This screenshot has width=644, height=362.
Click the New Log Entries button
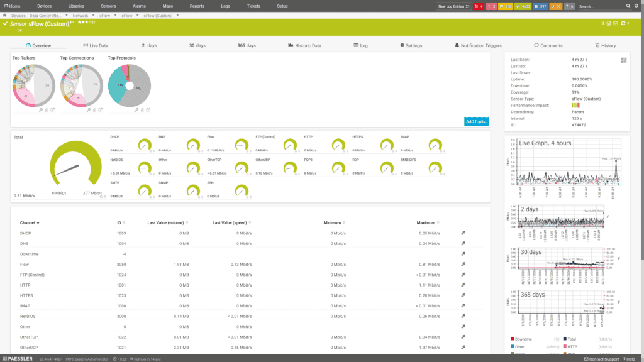(454, 6)
